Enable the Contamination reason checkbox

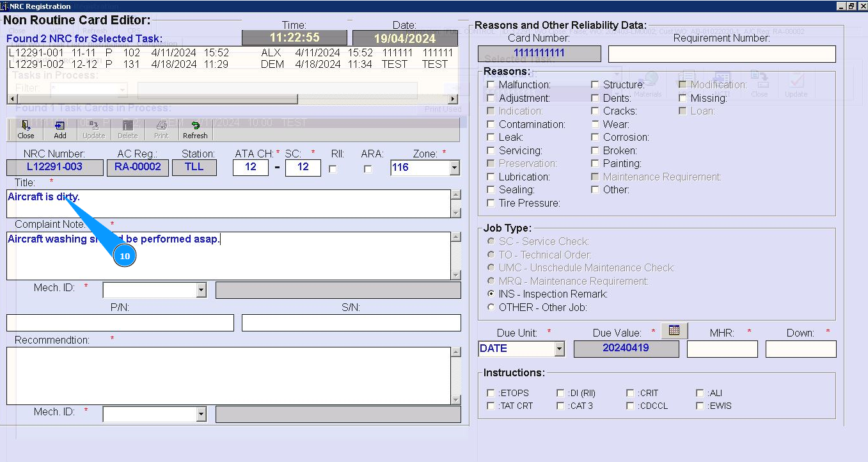coord(491,124)
